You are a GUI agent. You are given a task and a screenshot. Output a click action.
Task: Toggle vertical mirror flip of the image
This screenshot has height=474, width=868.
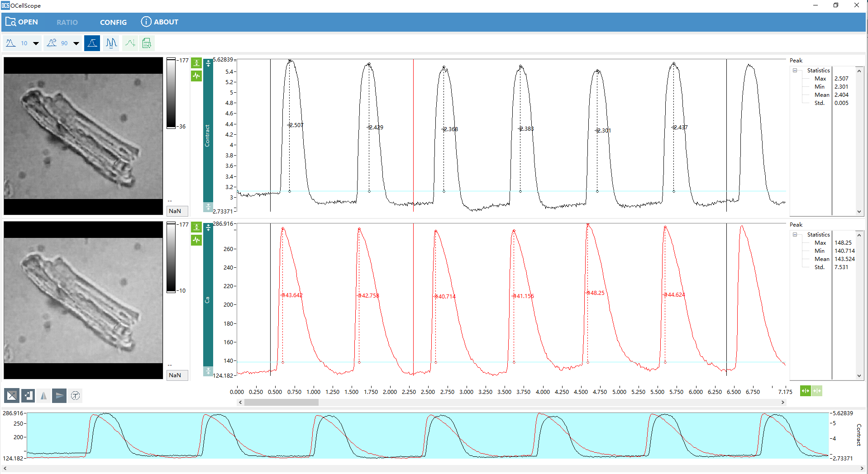(x=59, y=396)
